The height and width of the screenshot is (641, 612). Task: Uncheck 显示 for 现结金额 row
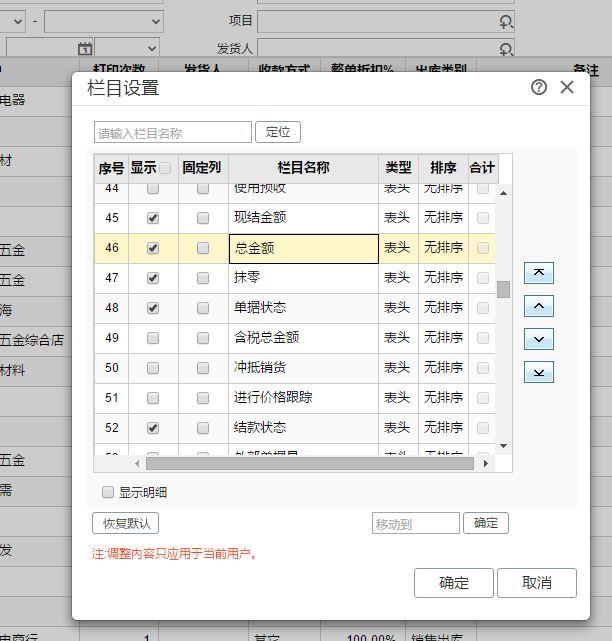152,218
